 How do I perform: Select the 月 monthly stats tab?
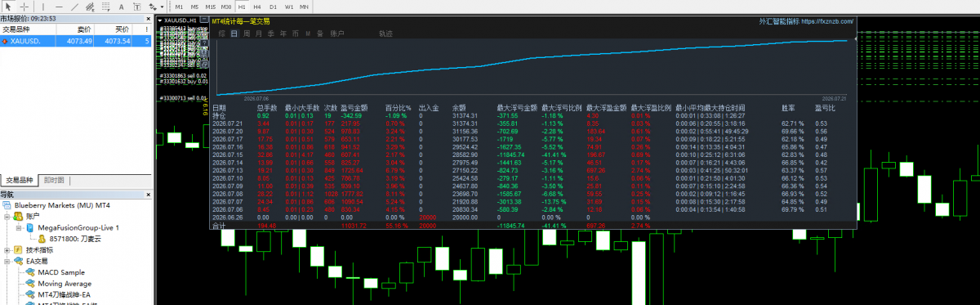[259, 34]
